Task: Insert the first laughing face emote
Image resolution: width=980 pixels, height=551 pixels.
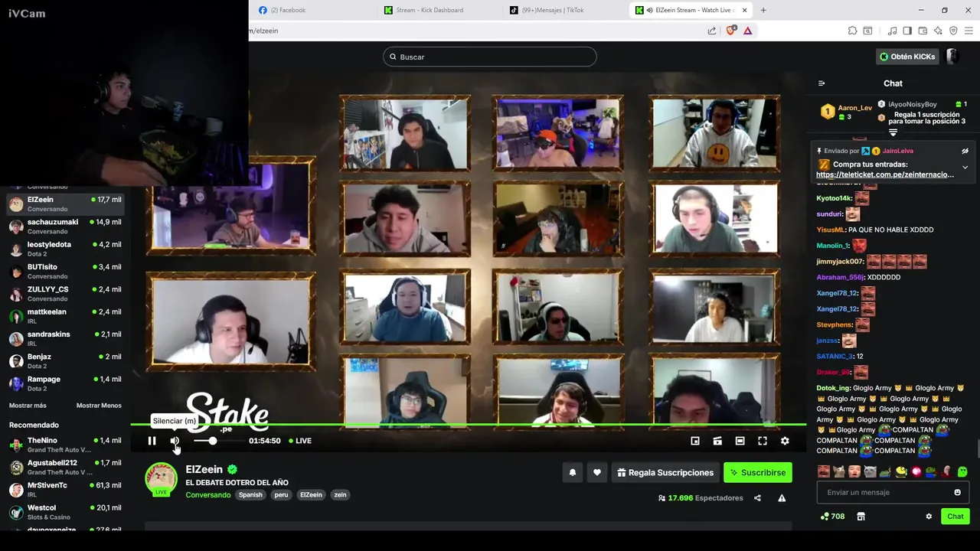Action: coord(824,471)
